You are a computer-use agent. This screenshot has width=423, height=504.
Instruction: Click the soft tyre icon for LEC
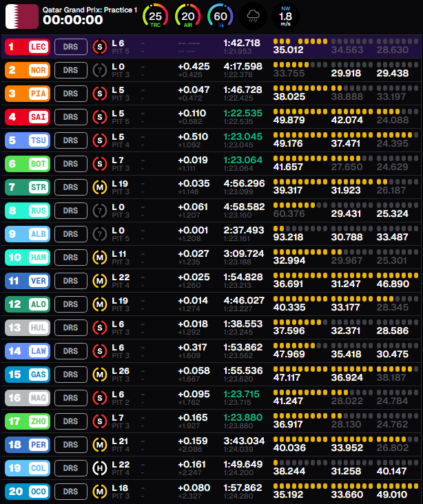pyautogui.click(x=100, y=47)
